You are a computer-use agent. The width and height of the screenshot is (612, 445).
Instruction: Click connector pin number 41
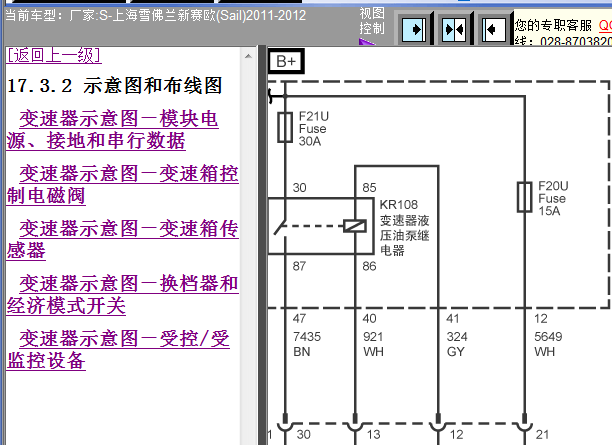[x=453, y=319]
